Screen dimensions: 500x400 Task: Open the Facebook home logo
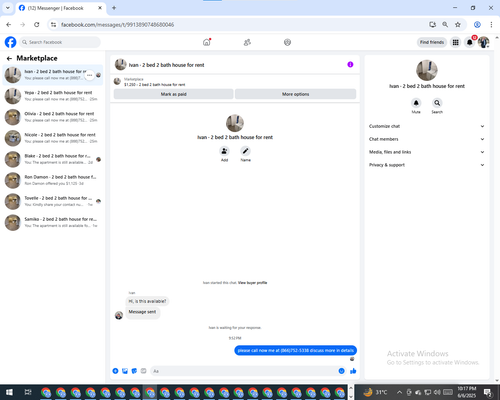[10, 42]
